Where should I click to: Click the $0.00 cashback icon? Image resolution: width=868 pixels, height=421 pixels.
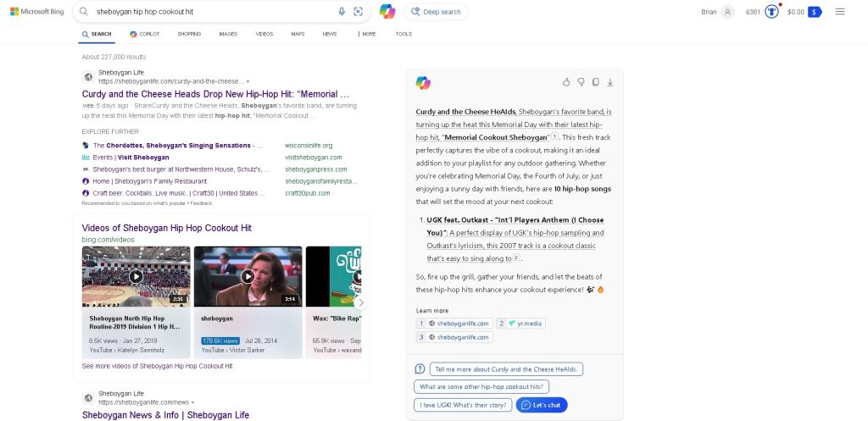click(815, 12)
